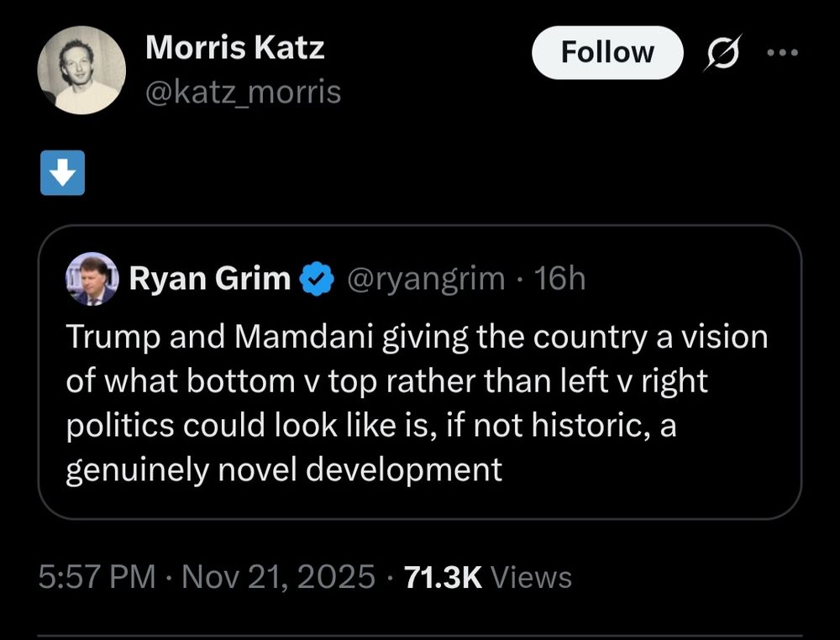Open Morris Katz's profile picture

pyautogui.click(x=82, y=70)
